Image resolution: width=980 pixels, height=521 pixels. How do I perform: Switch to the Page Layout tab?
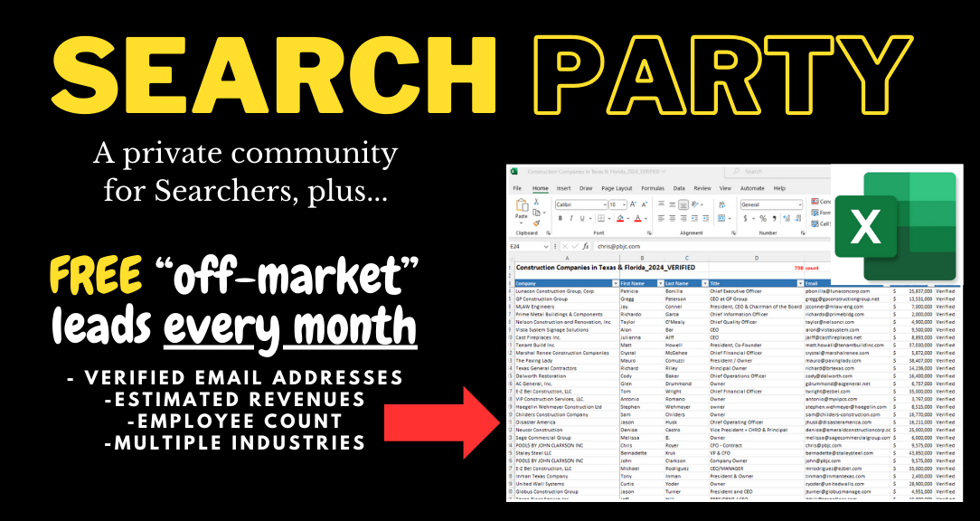click(617, 188)
